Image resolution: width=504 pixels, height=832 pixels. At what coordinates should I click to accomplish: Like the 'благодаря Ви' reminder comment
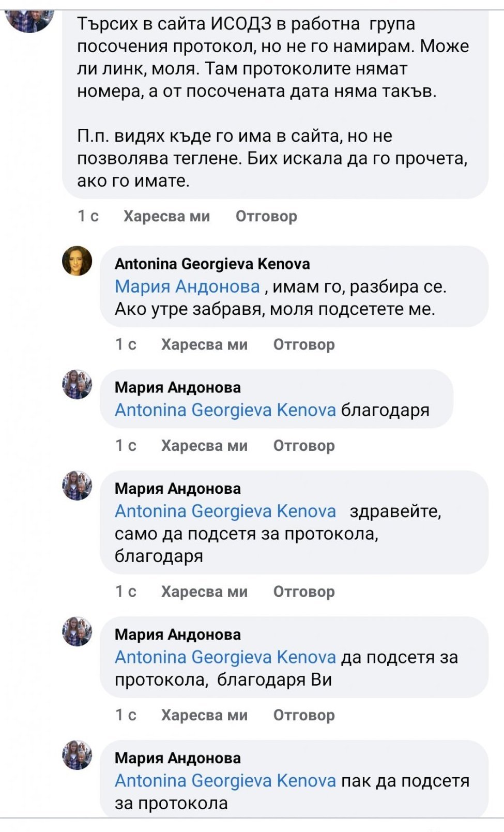click(204, 715)
